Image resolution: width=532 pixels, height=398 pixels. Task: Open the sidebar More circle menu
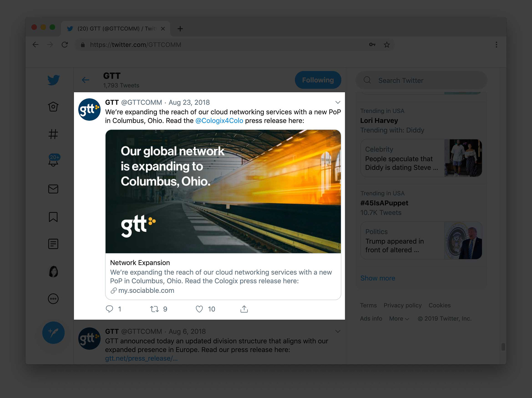53,299
